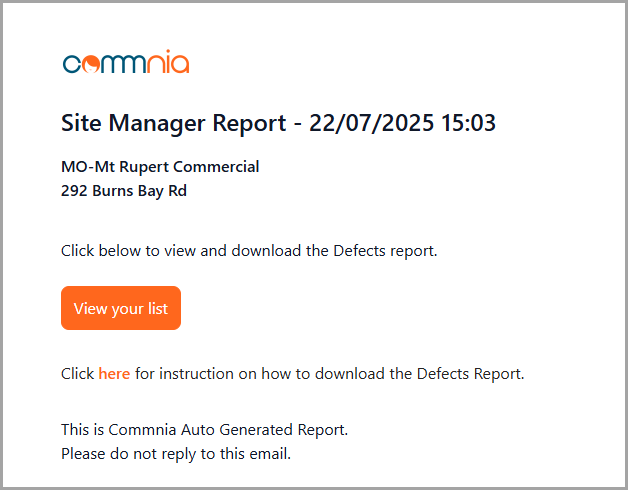Click "This is Commnia" at line start

click(x=119, y=430)
